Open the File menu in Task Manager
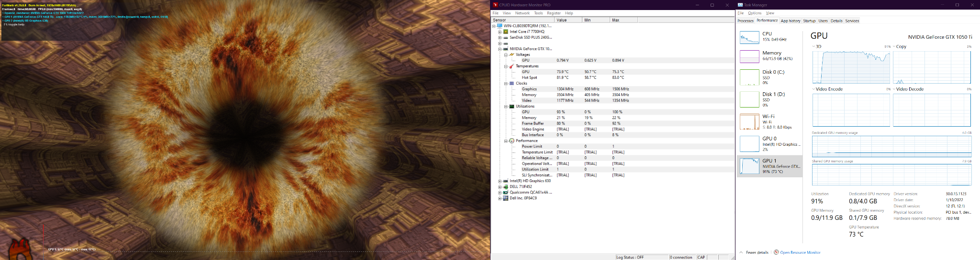This screenshot has width=980, height=260. pyautogui.click(x=741, y=13)
